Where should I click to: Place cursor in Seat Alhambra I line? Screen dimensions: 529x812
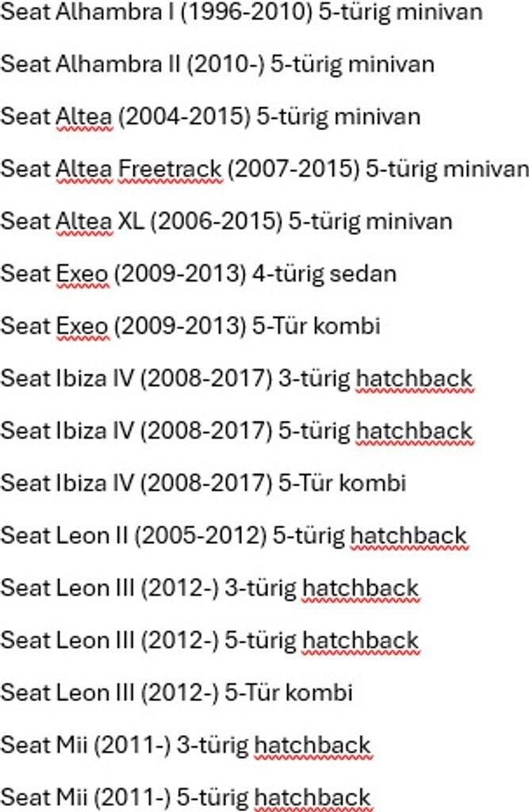coord(241,12)
